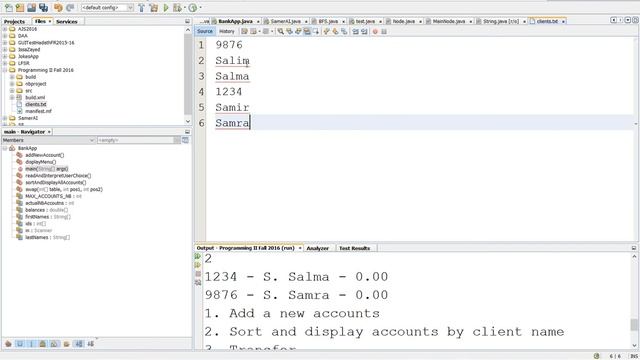Switch to the Projects tab
This screenshot has width=640, height=360.
point(14,21)
